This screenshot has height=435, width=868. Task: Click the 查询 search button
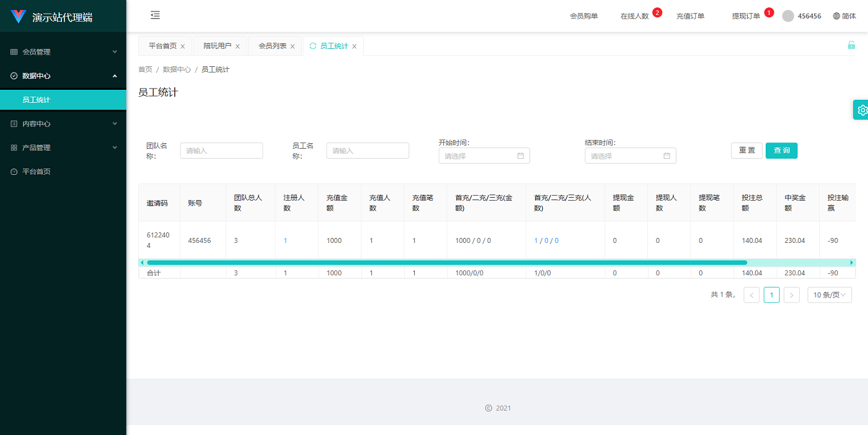(x=781, y=151)
